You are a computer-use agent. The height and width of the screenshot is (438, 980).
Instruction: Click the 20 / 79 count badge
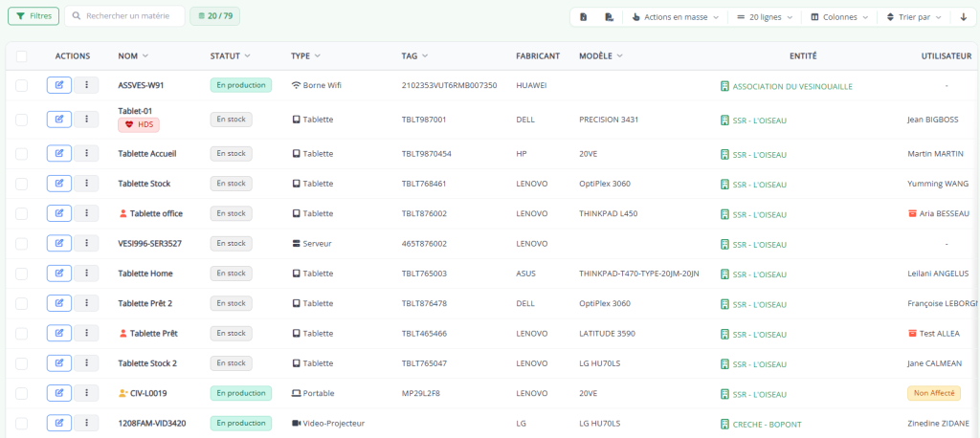click(x=215, y=16)
